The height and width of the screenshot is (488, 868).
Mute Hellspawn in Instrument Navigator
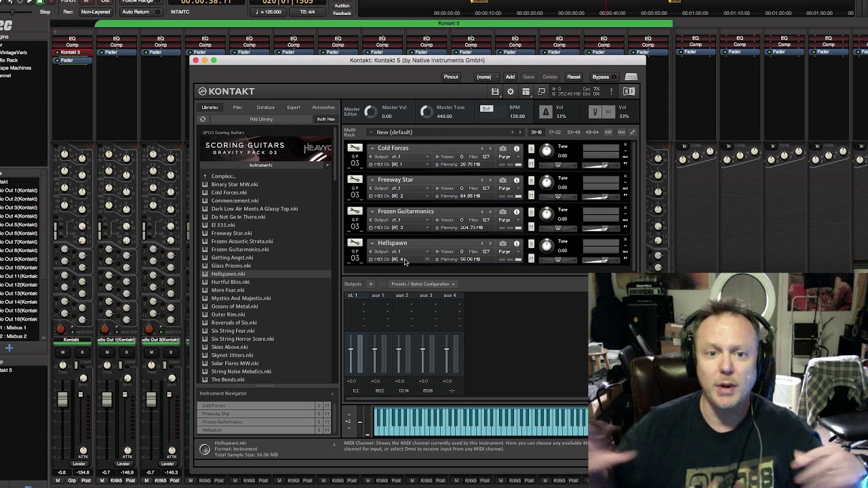coord(327,430)
